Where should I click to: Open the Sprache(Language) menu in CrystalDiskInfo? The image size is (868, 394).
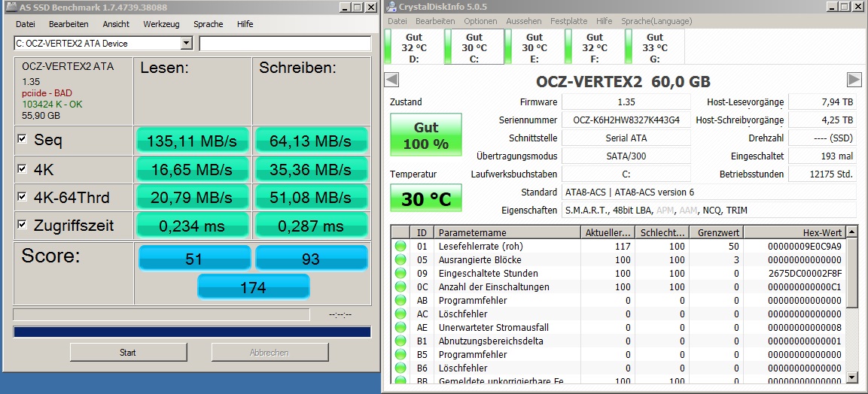[656, 21]
